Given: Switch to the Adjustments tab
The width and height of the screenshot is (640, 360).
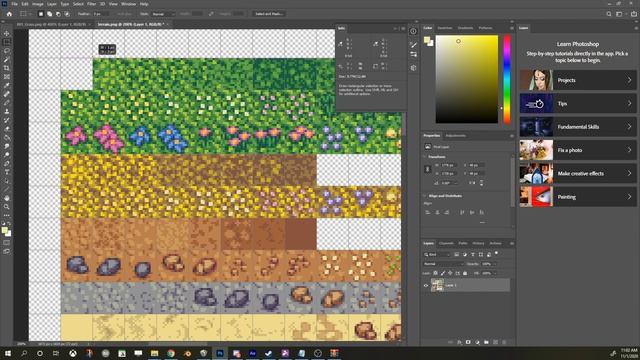Looking at the screenshot, I should pyautogui.click(x=456, y=136).
